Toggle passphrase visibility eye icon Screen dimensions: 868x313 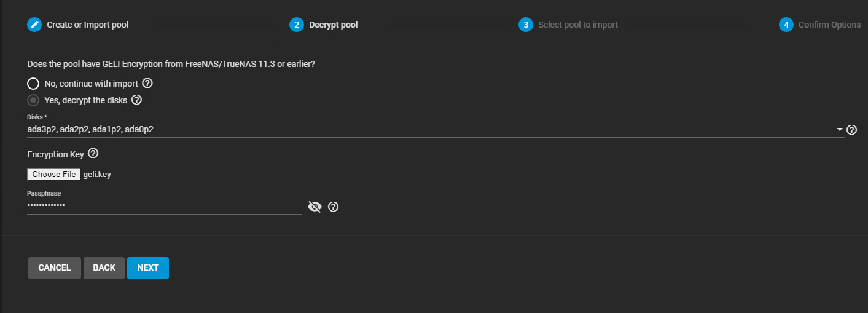(x=315, y=207)
